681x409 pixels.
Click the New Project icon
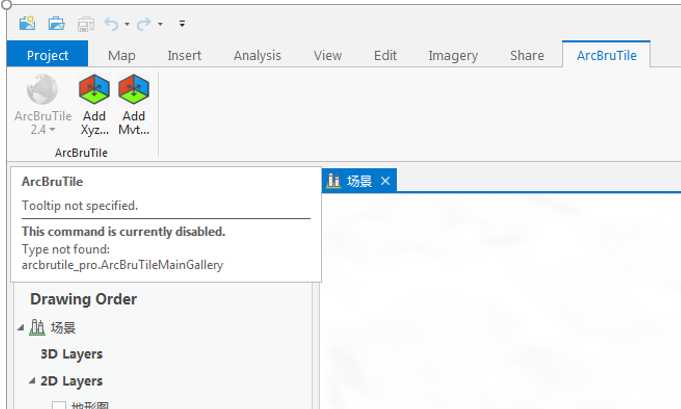pos(27,23)
